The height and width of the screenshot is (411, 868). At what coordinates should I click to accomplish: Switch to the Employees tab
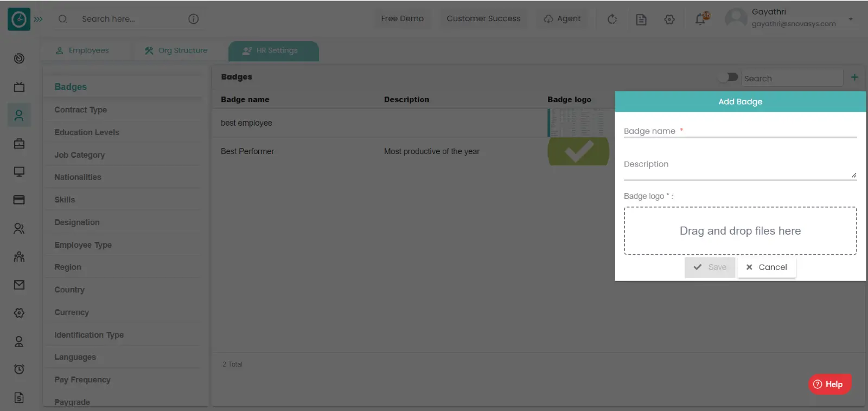pyautogui.click(x=82, y=50)
